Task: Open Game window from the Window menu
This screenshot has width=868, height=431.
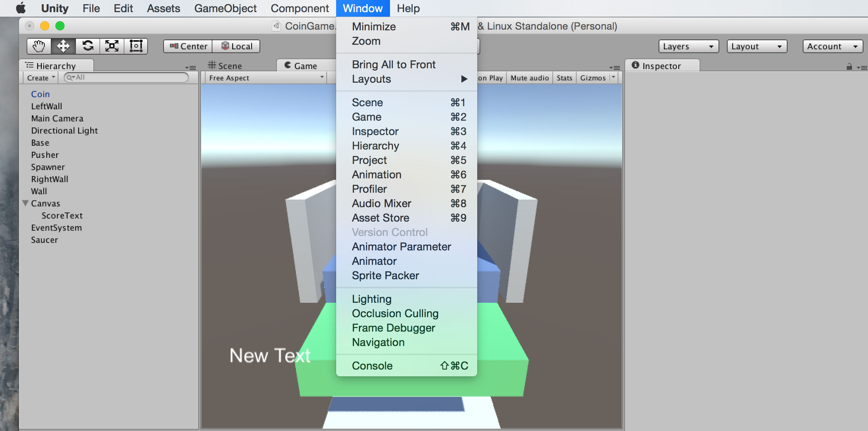Action: pyautogui.click(x=406, y=117)
